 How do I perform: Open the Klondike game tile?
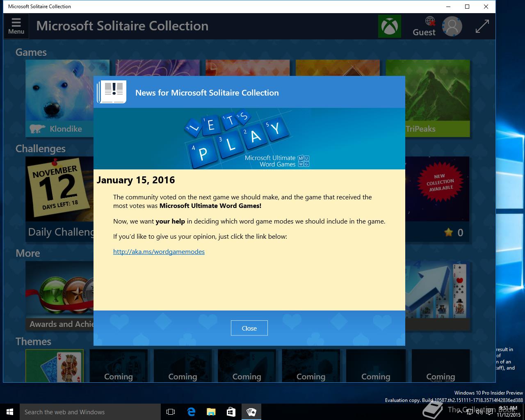tap(60, 98)
